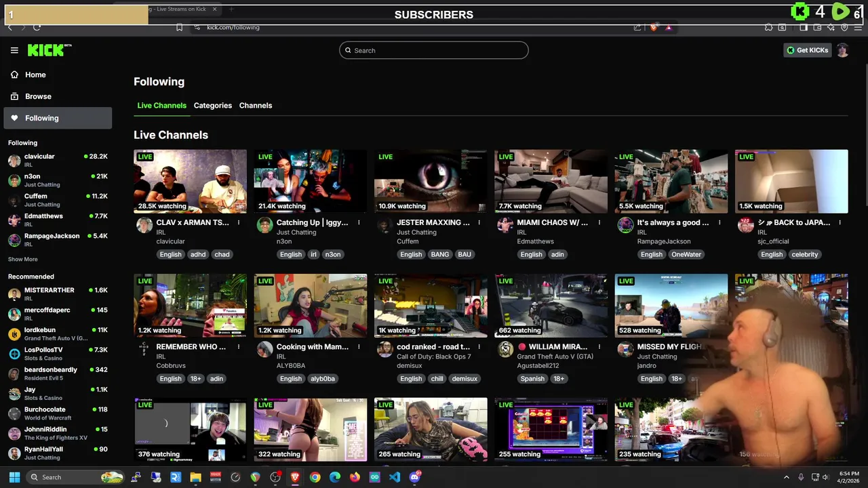Open options menu for REMEMBER WHO stream
This screenshot has width=868, height=488.
(x=239, y=346)
